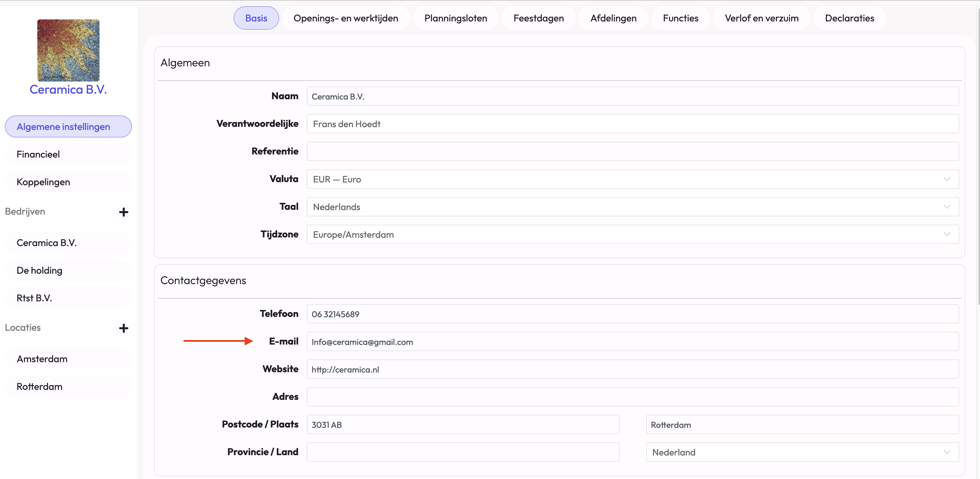
Task: Open Koppelingen in the sidebar
Action: click(44, 182)
